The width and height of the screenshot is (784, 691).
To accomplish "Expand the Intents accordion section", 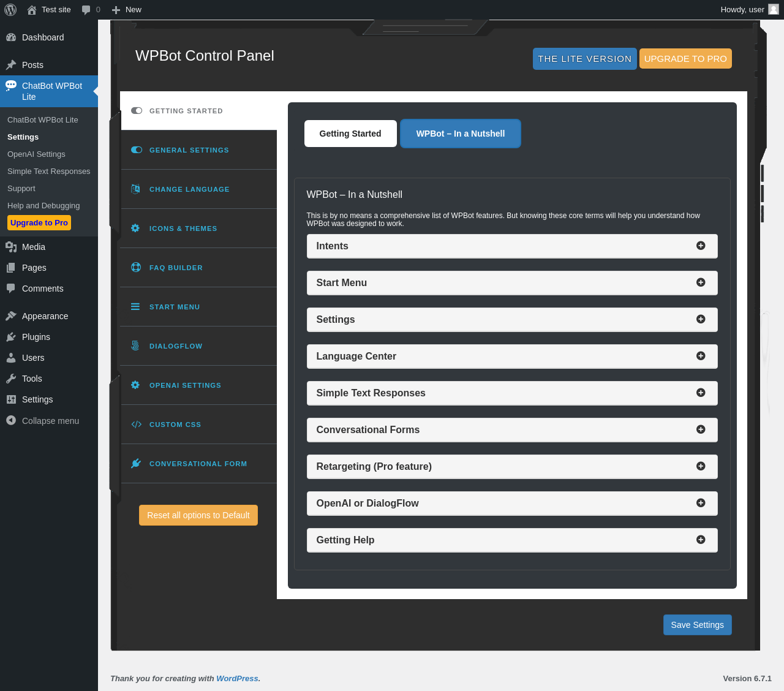I will coord(701,246).
